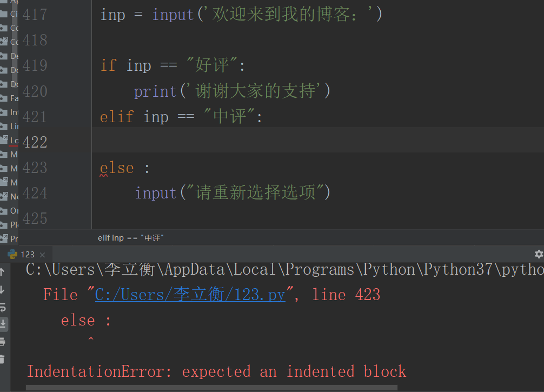
Task: Toggle selection of the Pi folder
Action: 5,224
